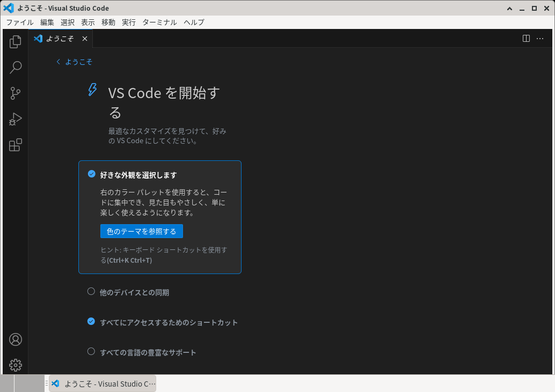Close the ようこそ editor tab
The height and width of the screenshot is (392, 555).
pyautogui.click(x=85, y=39)
